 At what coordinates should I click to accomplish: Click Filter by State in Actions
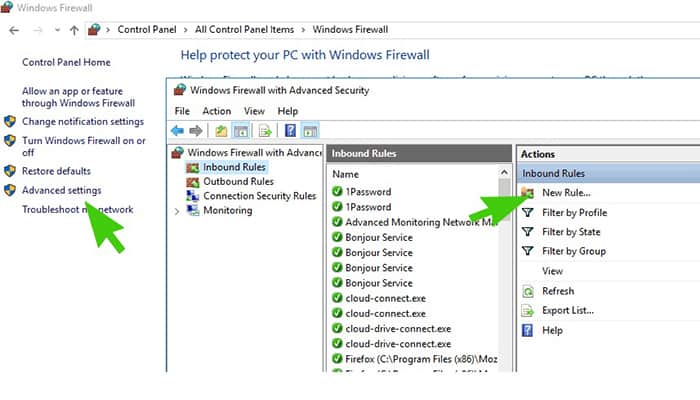pyautogui.click(x=573, y=232)
